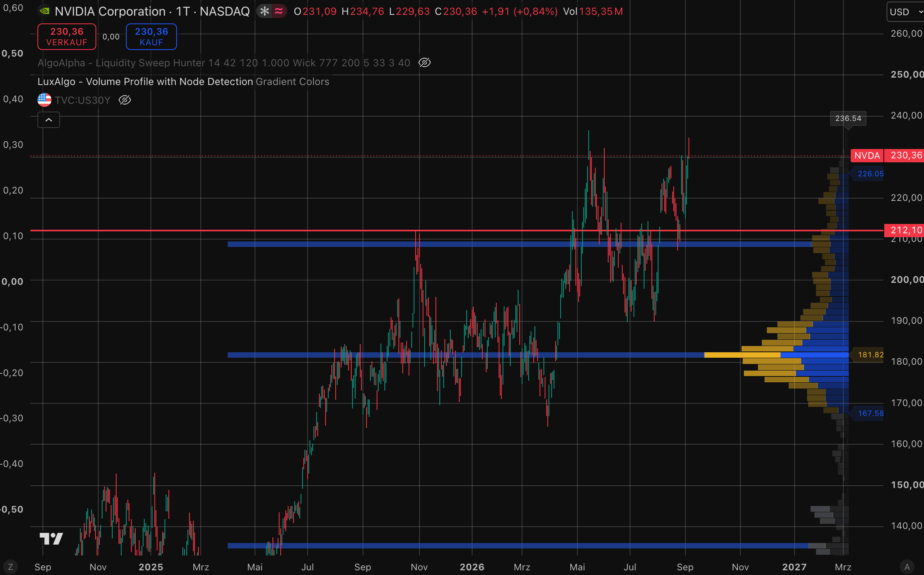Click 190,00 on the right price scale
Image resolution: width=924 pixels, height=575 pixels.
coord(907,321)
